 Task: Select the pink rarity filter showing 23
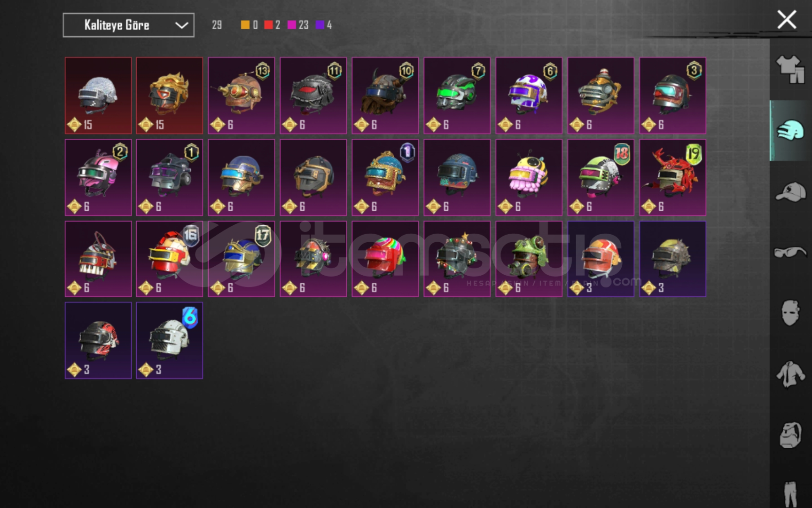click(298, 25)
